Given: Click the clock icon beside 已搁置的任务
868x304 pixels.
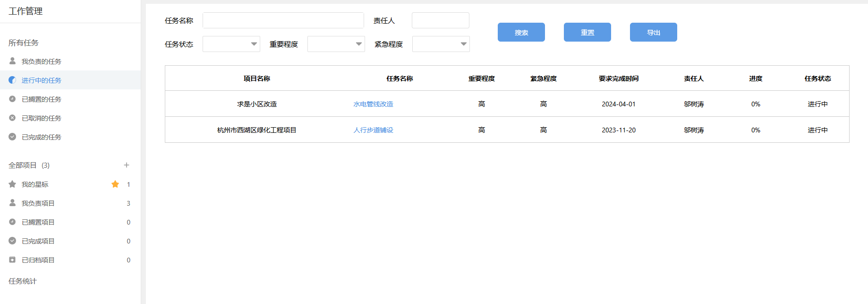Looking at the screenshot, I should (12, 99).
